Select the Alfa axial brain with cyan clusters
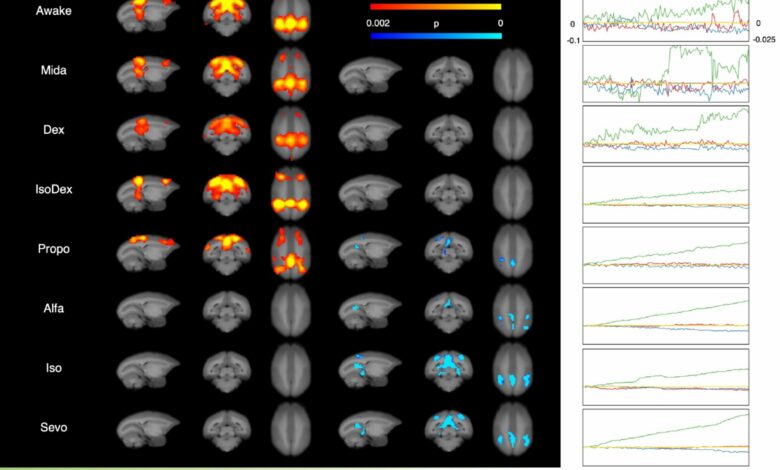780x470 pixels. (x=513, y=311)
